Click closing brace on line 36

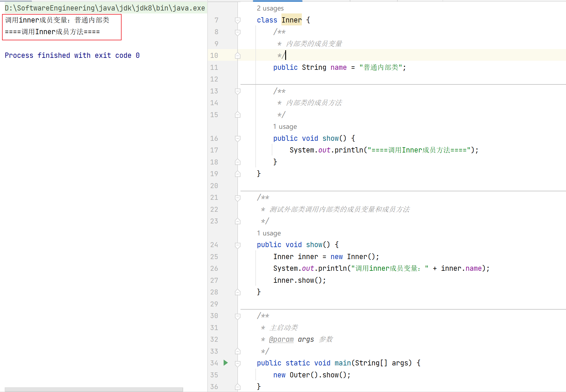click(x=259, y=387)
